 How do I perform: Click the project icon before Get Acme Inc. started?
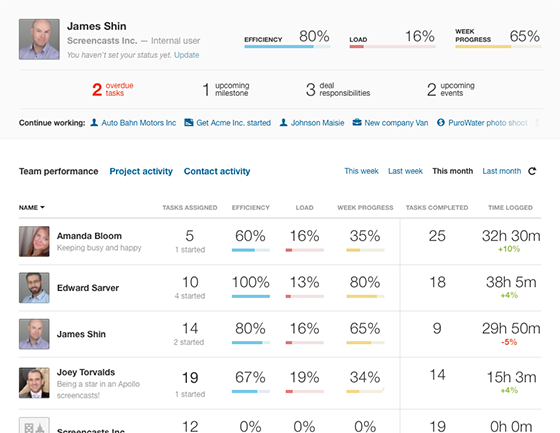click(189, 123)
